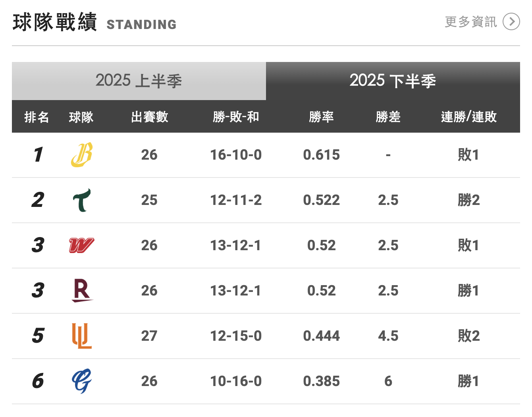Click the 排名 column header
Viewport: 532px width, 417px height.
coord(37,117)
